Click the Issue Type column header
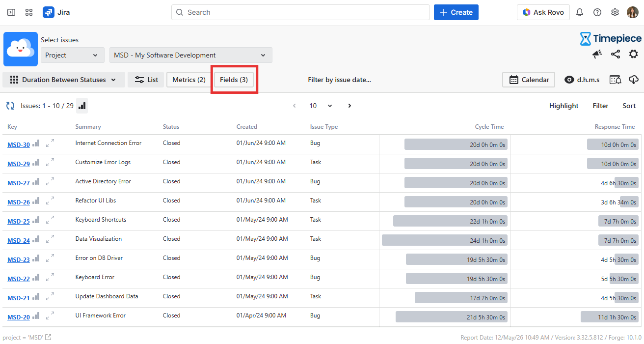The height and width of the screenshot is (344, 644). (324, 127)
